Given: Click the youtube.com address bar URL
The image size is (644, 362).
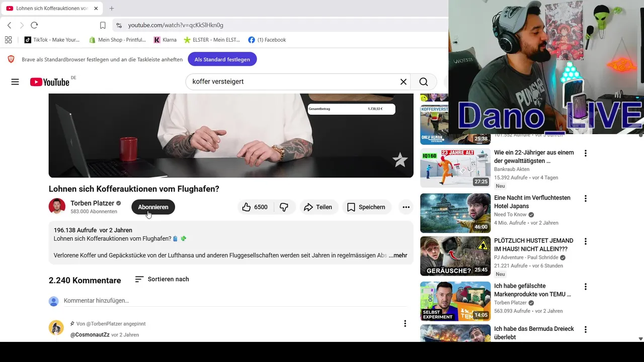Looking at the screenshot, I should (176, 25).
